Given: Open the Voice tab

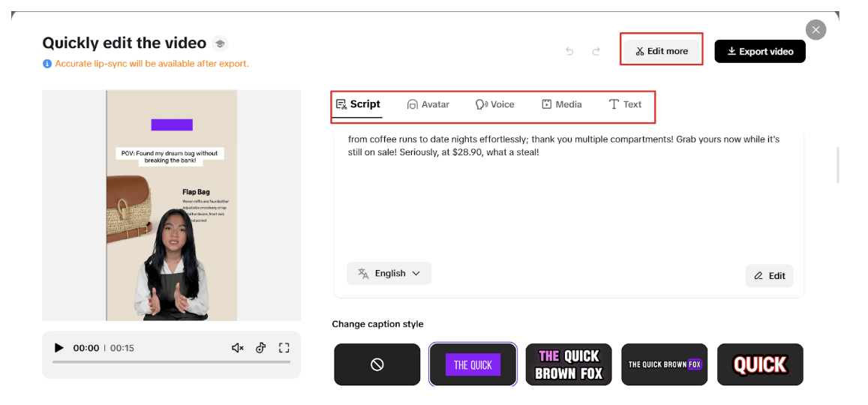Looking at the screenshot, I should [x=495, y=104].
